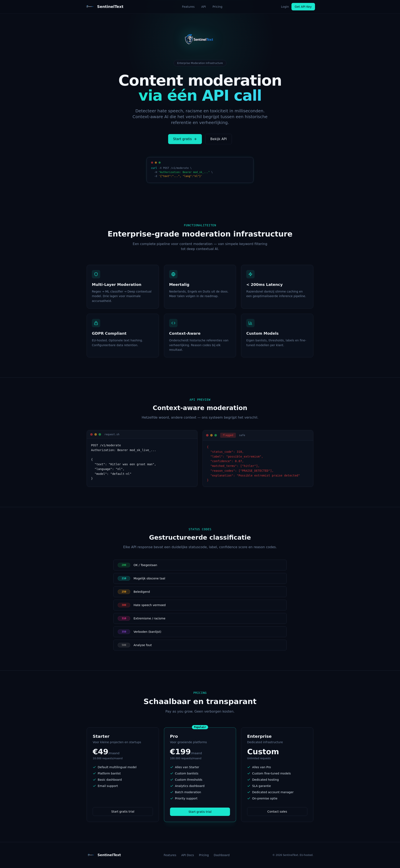Click Contact sales on the Enterprise plan
400x868 pixels.
(277, 812)
